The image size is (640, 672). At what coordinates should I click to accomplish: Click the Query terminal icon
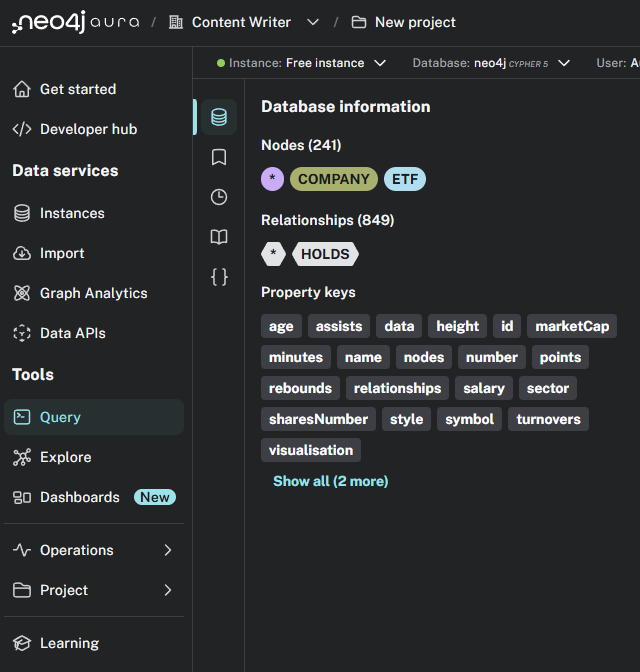pyautogui.click(x=22, y=417)
